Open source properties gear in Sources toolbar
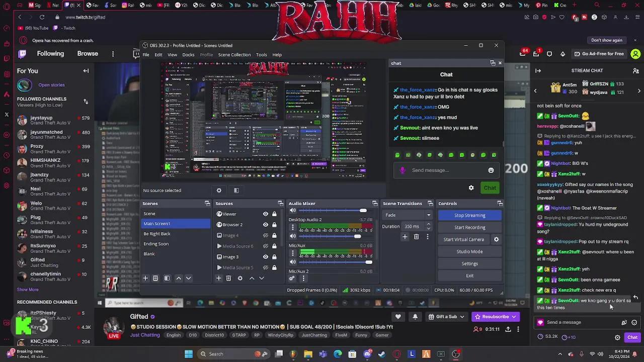 click(240, 278)
